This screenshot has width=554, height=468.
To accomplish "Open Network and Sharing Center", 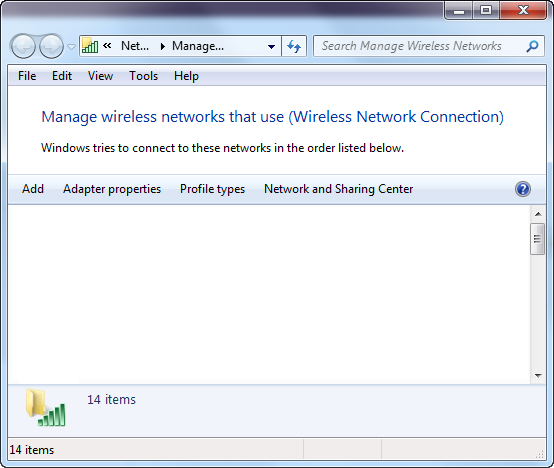I will 338,189.
